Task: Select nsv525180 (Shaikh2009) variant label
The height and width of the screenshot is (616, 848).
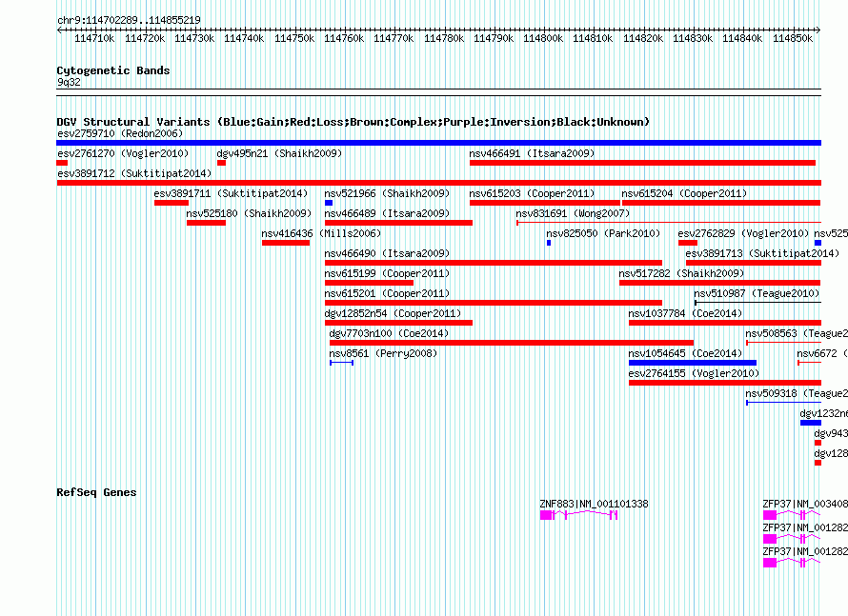Action: point(250,213)
